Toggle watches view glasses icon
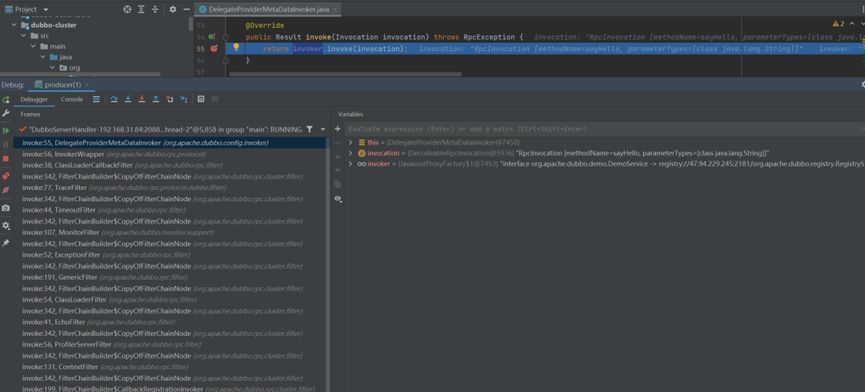The image size is (865, 392). click(338, 198)
